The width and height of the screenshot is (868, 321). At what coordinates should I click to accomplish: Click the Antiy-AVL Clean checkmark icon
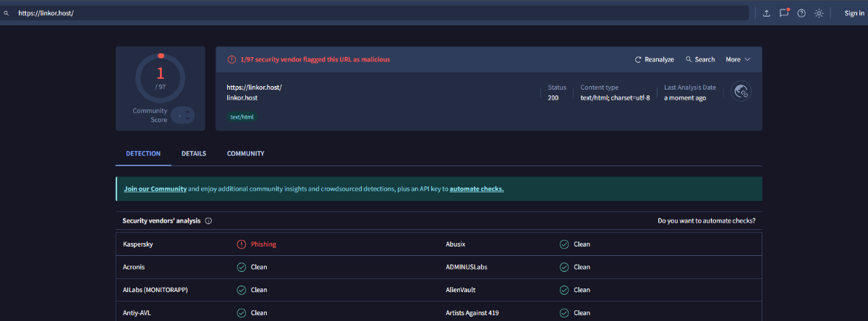click(x=242, y=313)
